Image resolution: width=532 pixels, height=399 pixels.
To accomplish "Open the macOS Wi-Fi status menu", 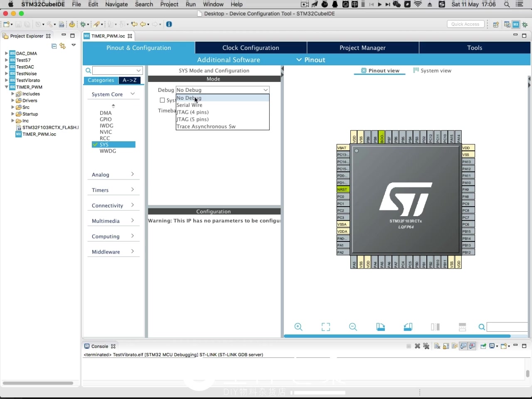I will 418,4.
